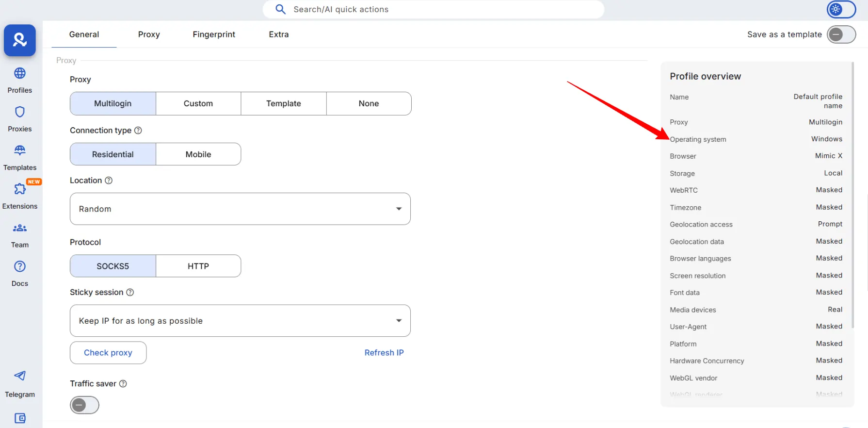The image size is (868, 428).
Task: Select Multilogin proxy option
Action: tap(113, 103)
